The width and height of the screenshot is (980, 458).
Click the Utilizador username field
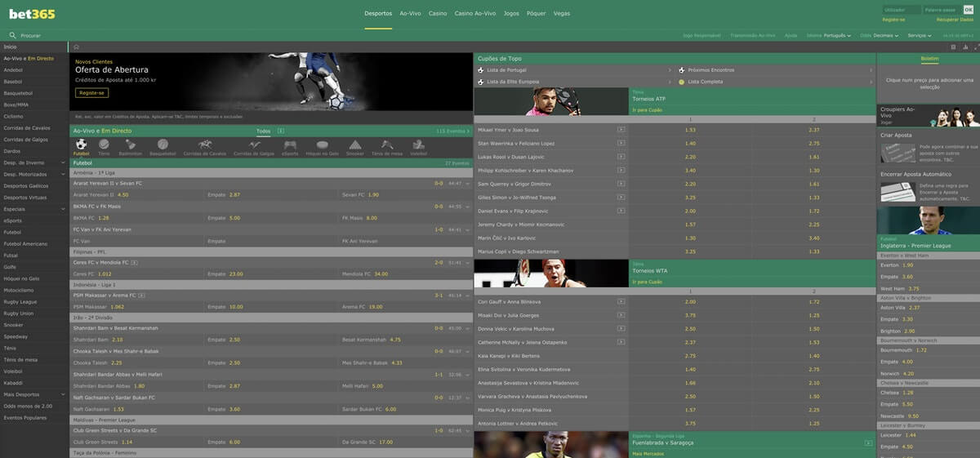coord(902,10)
